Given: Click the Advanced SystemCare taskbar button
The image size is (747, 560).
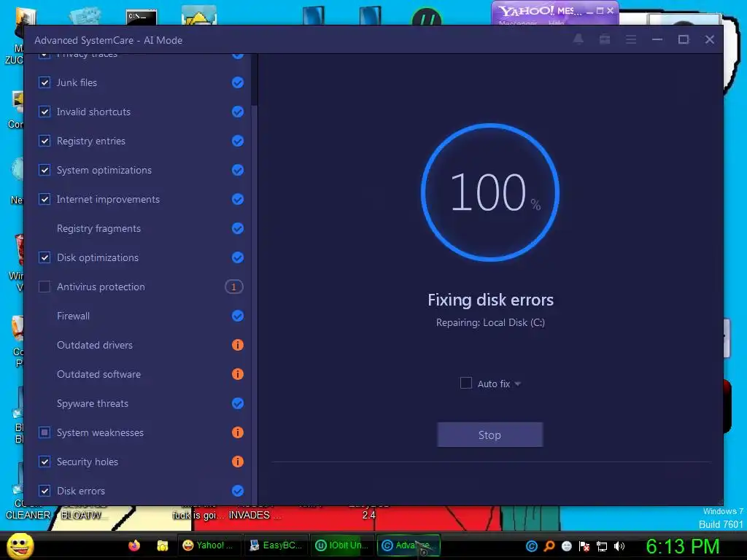Looking at the screenshot, I should (x=409, y=545).
